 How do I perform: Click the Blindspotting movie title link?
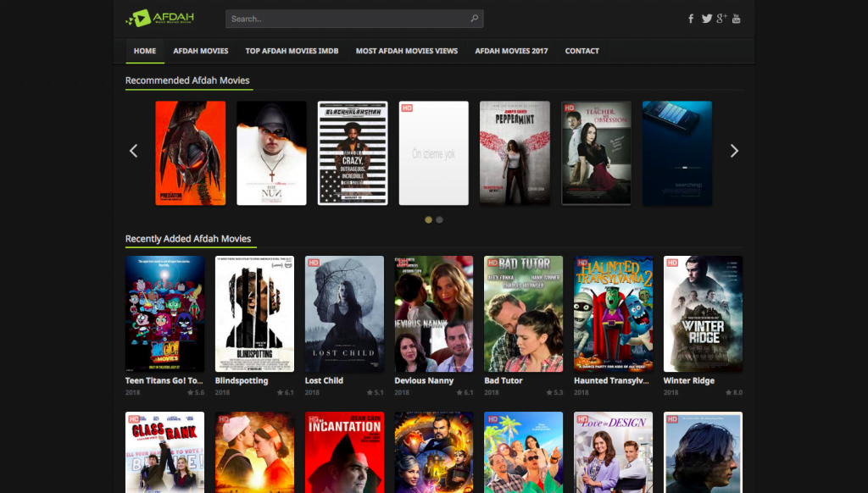[x=242, y=381]
